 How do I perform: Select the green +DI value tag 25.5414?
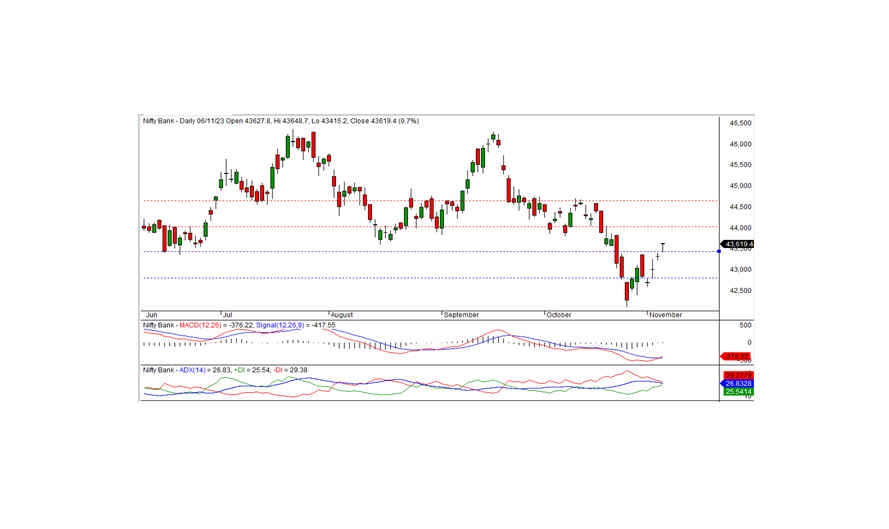click(738, 391)
